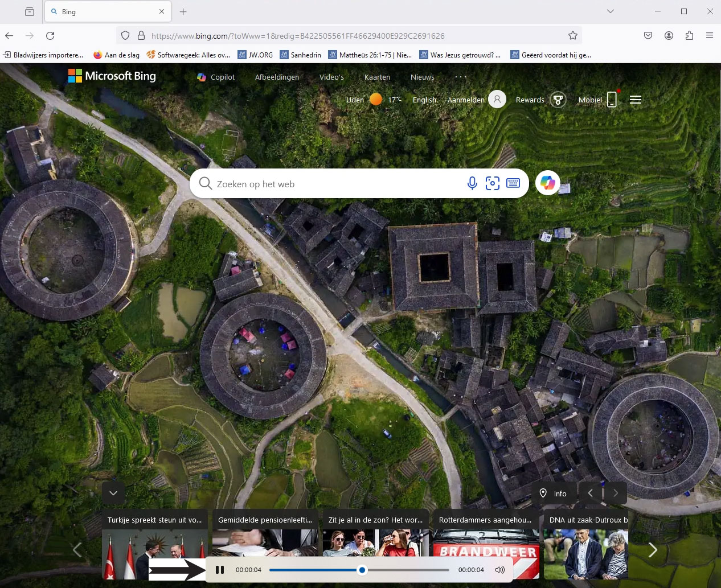
Task: Open news card Turkije spreekt steun uit
Action: (x=154, y=544)
